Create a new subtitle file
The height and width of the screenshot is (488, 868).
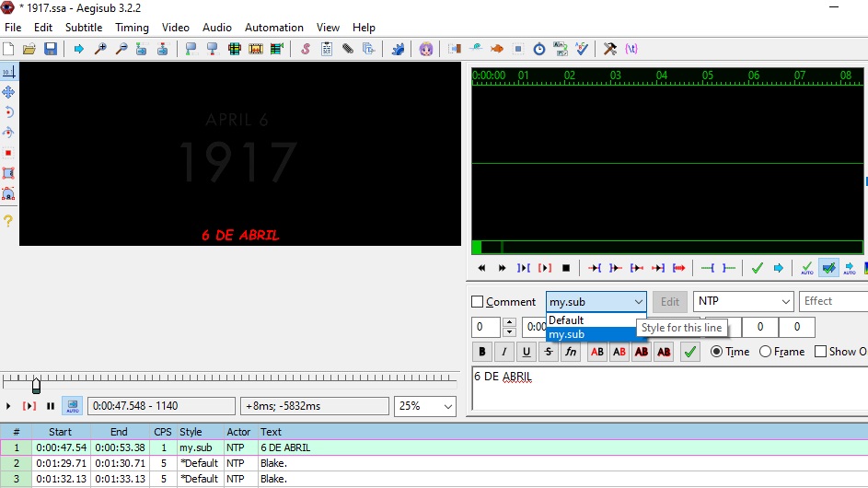coord(8,49)
